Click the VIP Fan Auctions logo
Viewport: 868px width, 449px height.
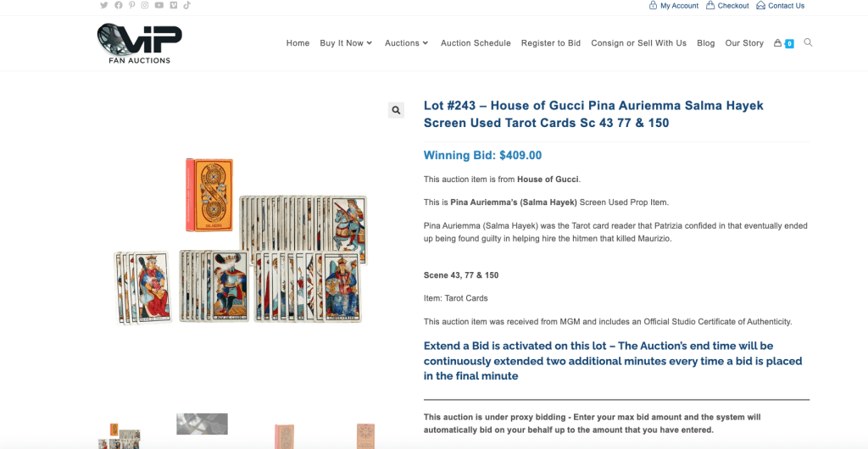[139, 43]
